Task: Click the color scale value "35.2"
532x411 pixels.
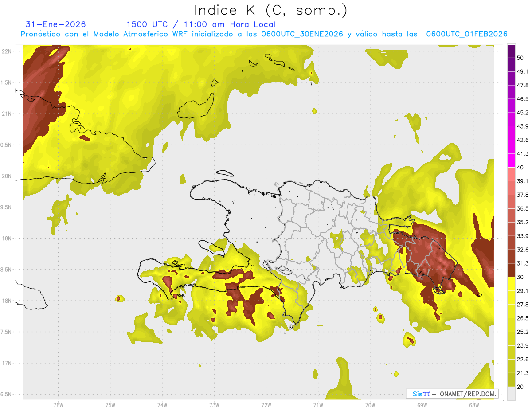Action: coord(523,222)
